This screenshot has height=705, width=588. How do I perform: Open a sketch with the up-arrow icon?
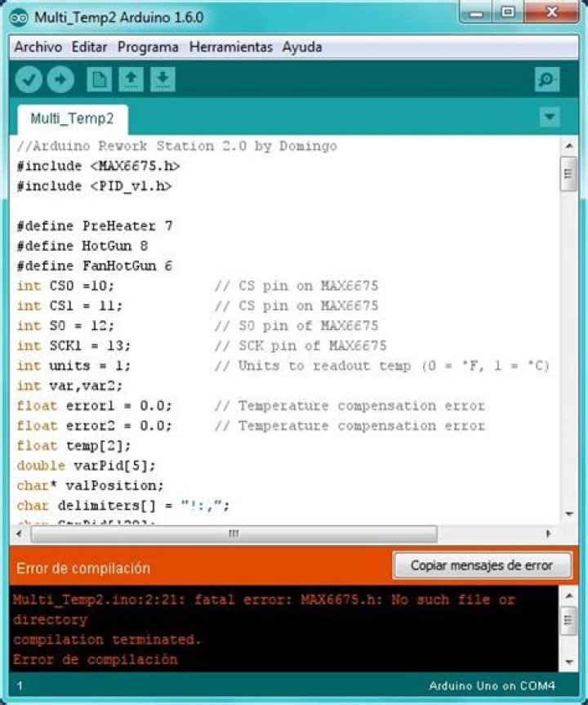[131, 79]
